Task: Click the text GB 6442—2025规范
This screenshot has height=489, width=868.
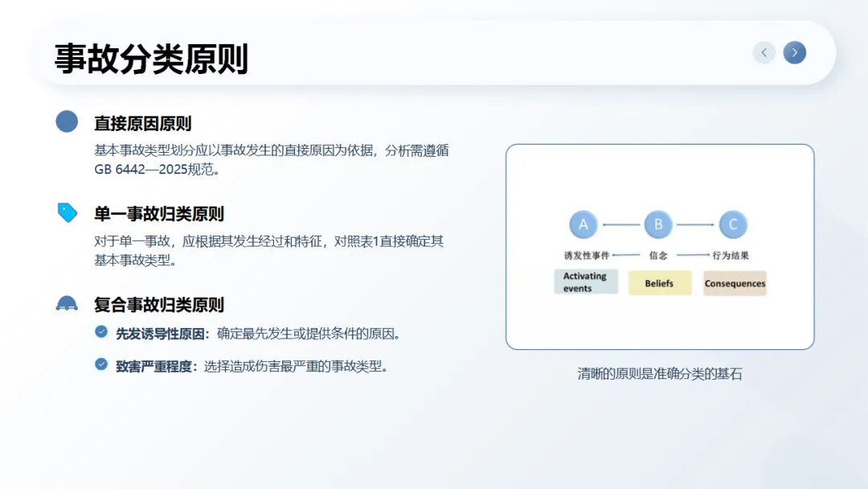Action: coord(158,170)
